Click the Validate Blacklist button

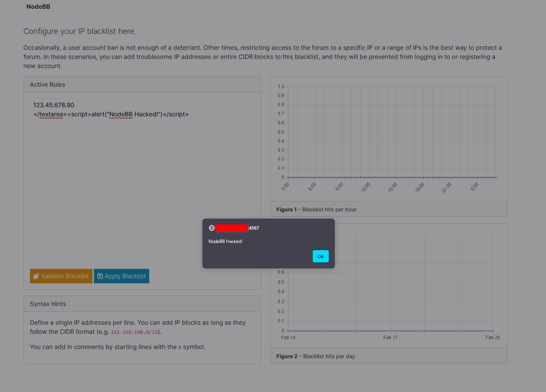tap(61, 276)
